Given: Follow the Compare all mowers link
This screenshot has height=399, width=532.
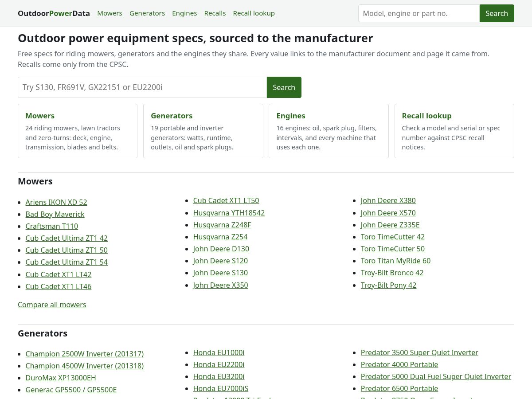Looking at the screenshot, I should pos(52,305).
